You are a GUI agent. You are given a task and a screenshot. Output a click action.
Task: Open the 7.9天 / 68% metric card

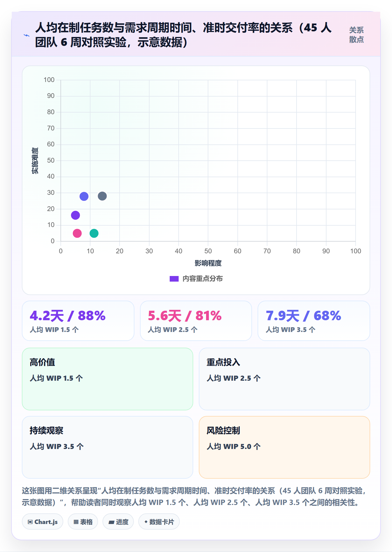click(x=314, y=321)
